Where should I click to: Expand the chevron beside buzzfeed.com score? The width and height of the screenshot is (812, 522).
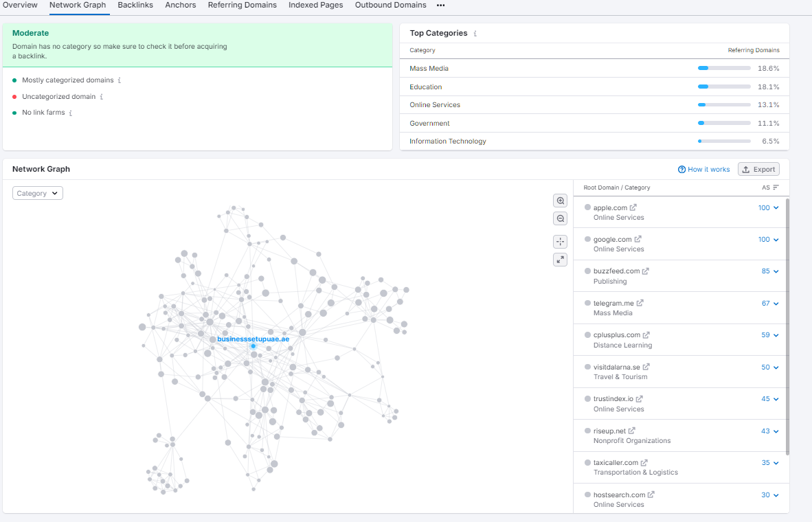(777, 271)
